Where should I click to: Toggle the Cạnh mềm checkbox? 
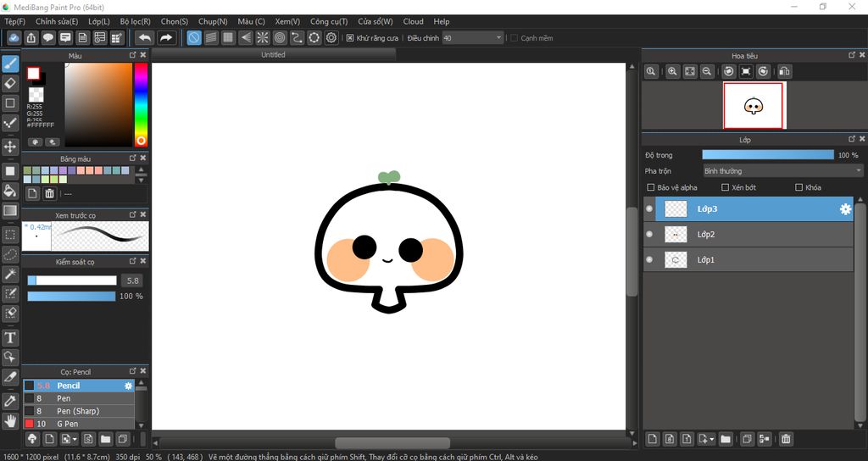tap(514, 38)
